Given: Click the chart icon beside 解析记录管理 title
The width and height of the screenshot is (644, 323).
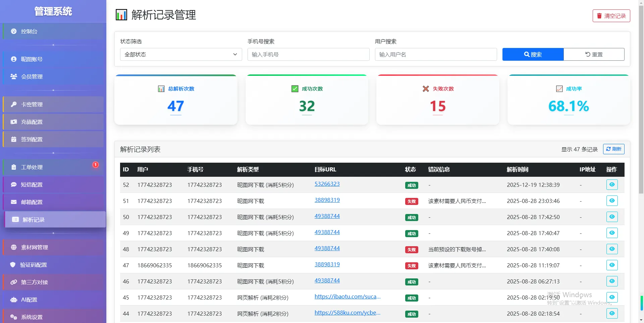Looking at the screenshot, I should pos(121,15).
